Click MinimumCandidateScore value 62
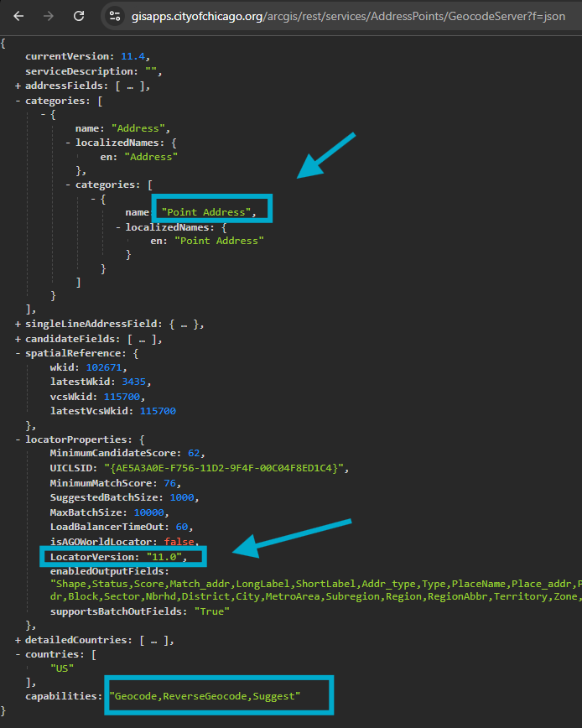 tap(194, 453)
